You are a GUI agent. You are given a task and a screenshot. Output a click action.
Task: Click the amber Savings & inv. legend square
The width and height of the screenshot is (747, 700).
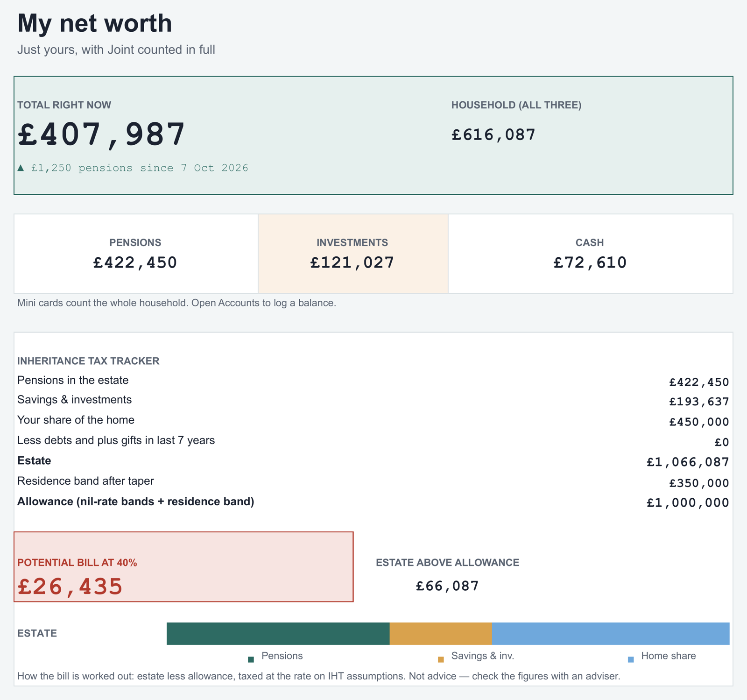(x=441, y=659)
